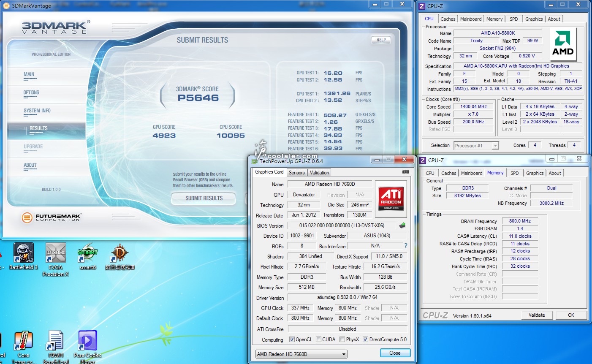Click the lower CPU-Z window title icon

click(x=423, y=160)
